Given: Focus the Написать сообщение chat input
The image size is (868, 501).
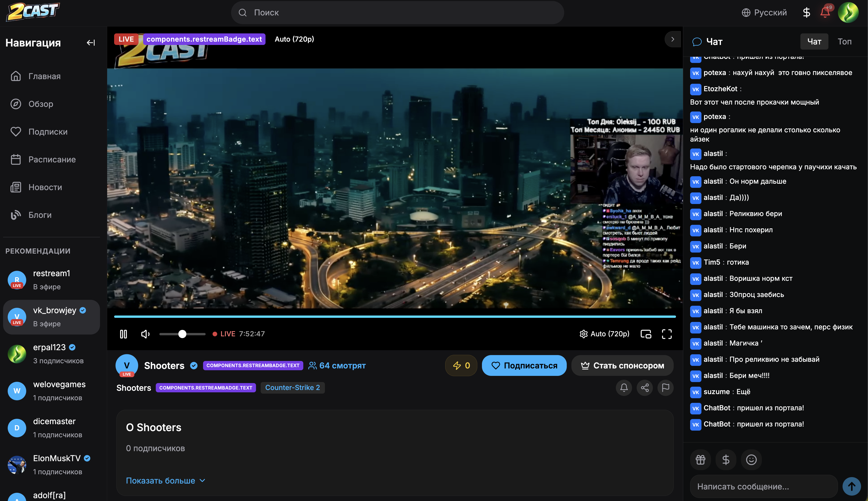Looking at the screenshot, I should (x=764, y=487).
